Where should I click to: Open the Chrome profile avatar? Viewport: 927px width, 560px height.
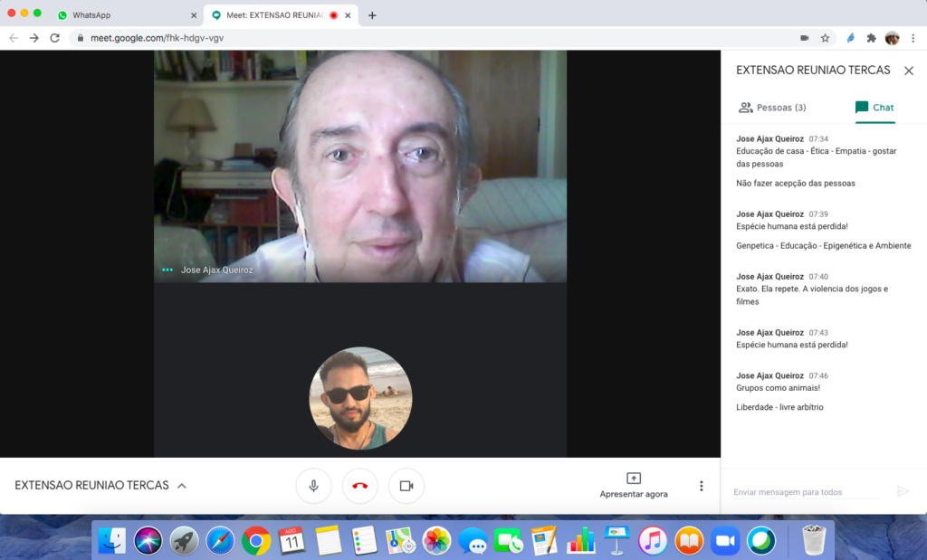pos(892,38)
